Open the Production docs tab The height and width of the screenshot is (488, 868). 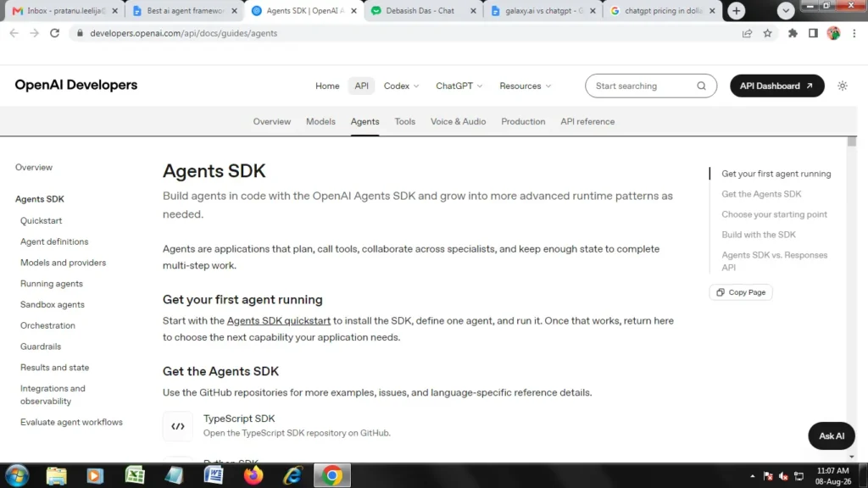523,122
